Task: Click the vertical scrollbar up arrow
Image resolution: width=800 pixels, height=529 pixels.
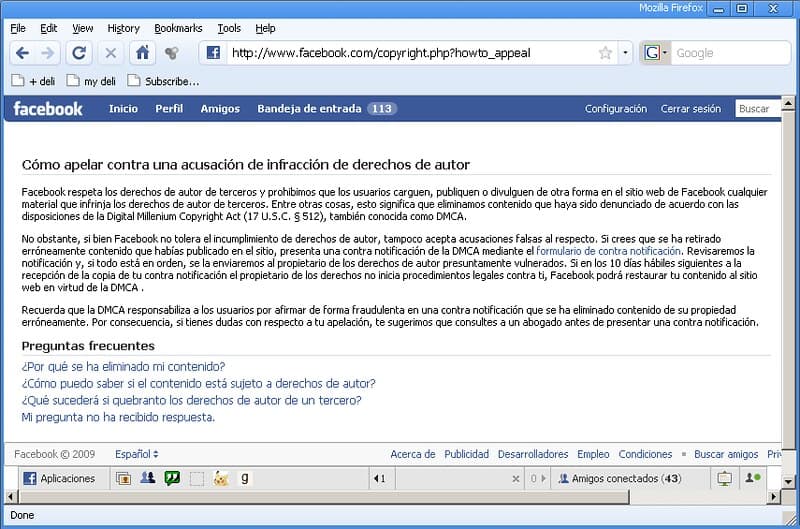Action: point(788,104)
